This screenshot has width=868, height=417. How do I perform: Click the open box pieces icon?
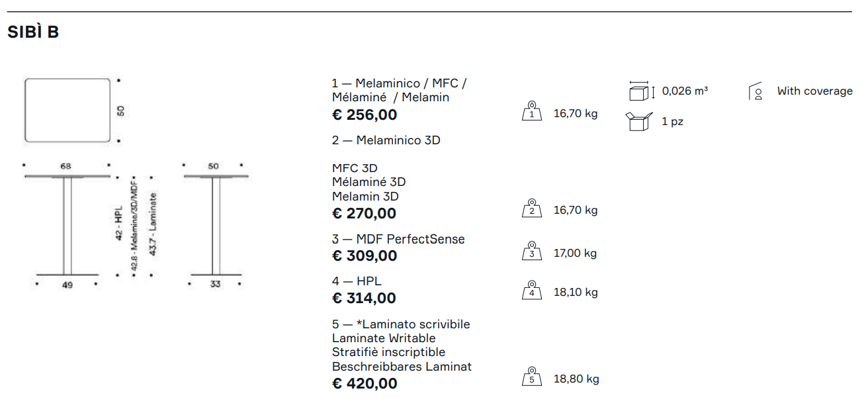638,122
